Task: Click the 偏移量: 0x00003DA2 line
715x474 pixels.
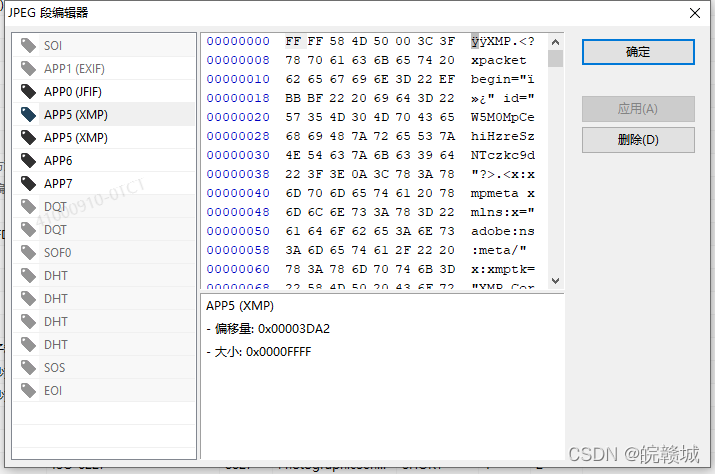Action: [268, 328]
